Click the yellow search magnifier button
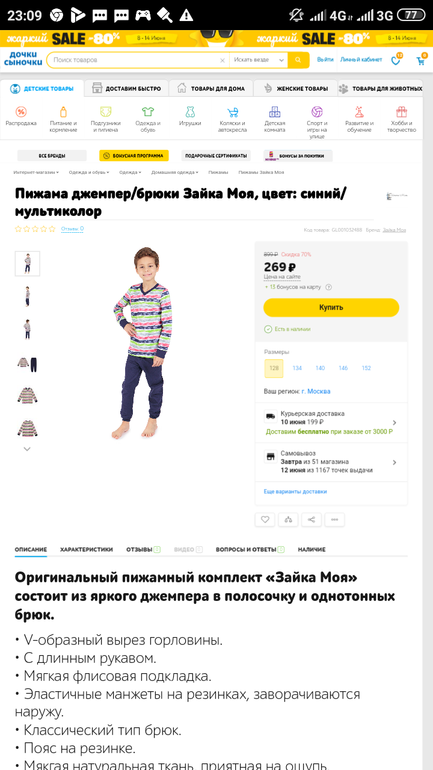433x770 pixels. [x=298, y=60]
